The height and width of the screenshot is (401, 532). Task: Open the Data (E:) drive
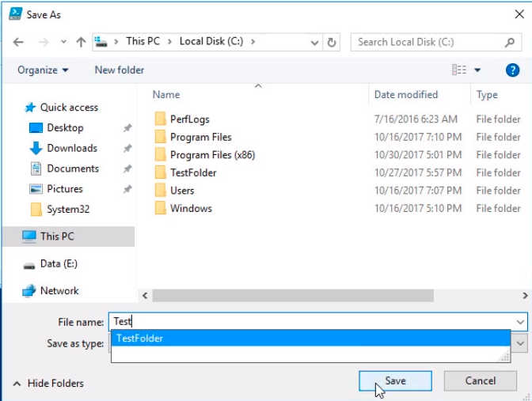[x=58, y=263]
